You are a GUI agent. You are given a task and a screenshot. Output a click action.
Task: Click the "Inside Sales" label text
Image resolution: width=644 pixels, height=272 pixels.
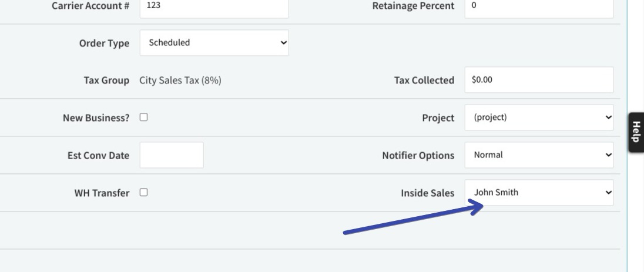point(428,193)
